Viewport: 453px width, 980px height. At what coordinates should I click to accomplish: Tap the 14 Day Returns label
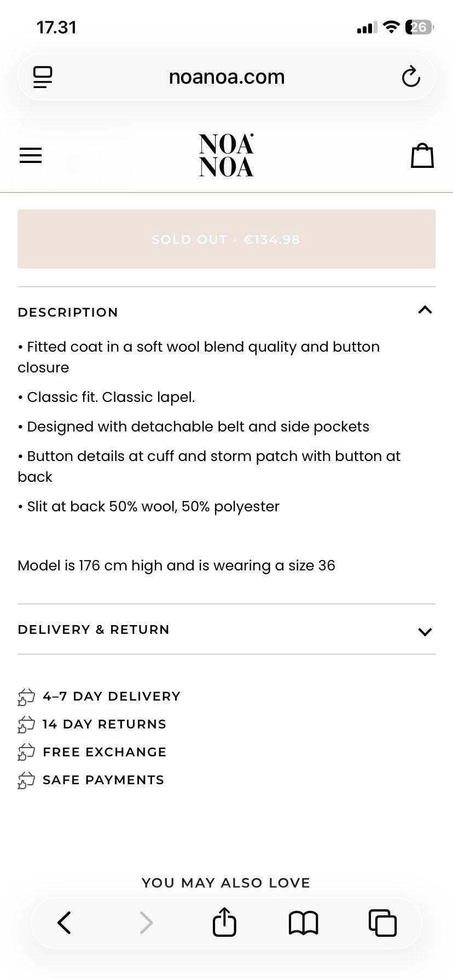(104, 724)
